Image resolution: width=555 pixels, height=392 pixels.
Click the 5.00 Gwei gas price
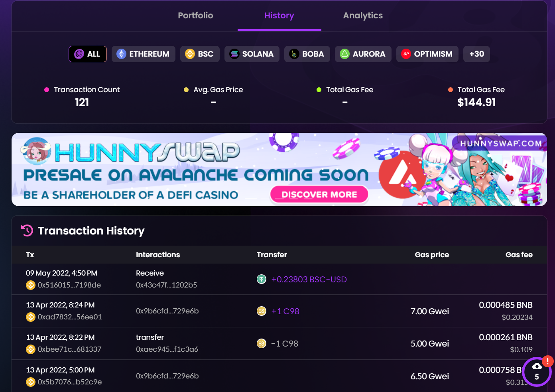430,344
